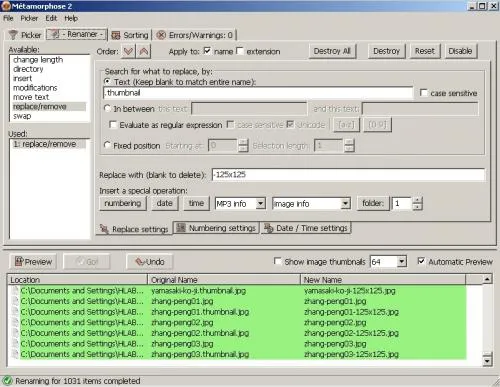Click the Preview button
The image size is (500, 387).
click(x=33, y=262)
